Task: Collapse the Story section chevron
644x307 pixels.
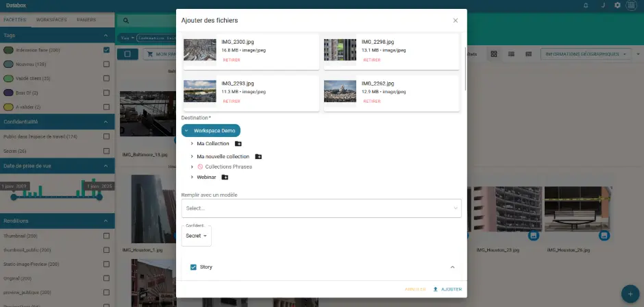Action: tap(452, 267)
